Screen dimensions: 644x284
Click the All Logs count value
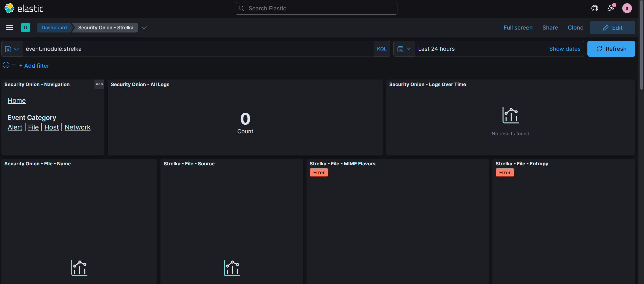[245, 119]
